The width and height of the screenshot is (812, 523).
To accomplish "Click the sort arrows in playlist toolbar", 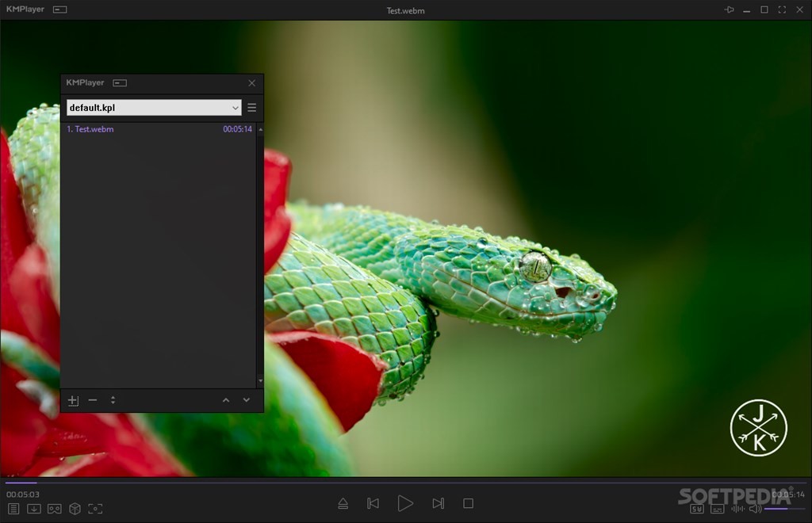I will [113, 400].
